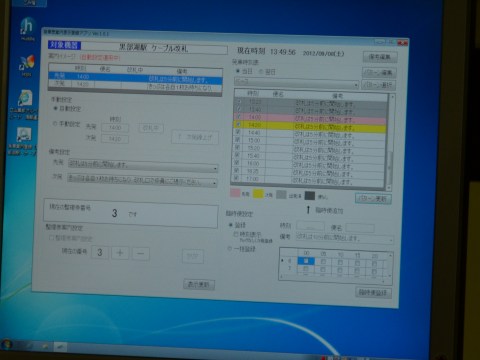The height and width of the screenshot is (360, 480).
Task: Select the 当日 radio button
Action: click(x=238, y=71)
